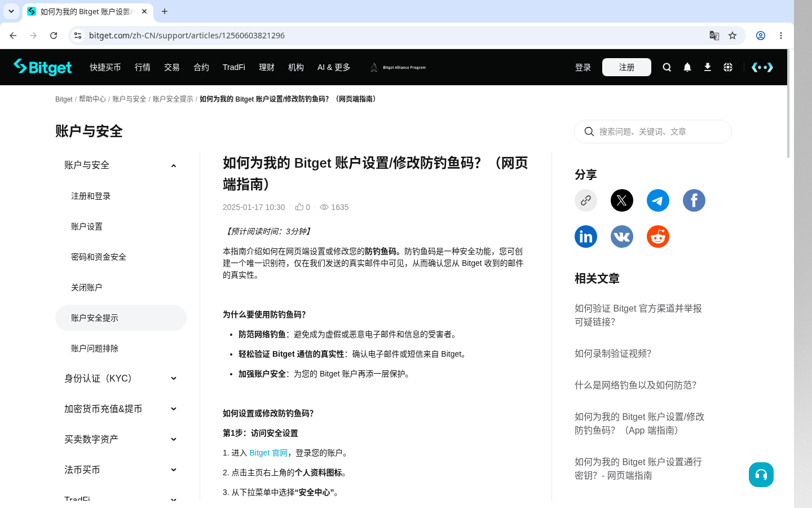Open 快捷买币 in top navigation
This screenshot has height=508, width=812.
pos(105,67)
